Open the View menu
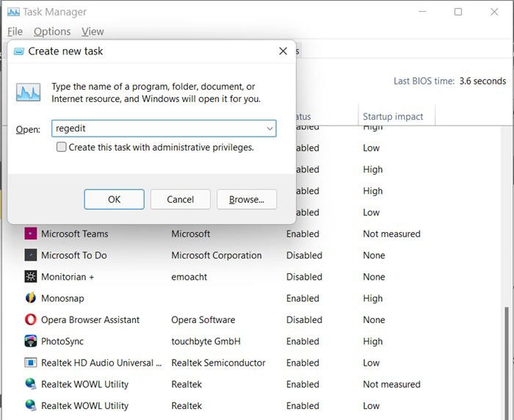Viewport: 514px width, 420px height. [x=93, y=32]
